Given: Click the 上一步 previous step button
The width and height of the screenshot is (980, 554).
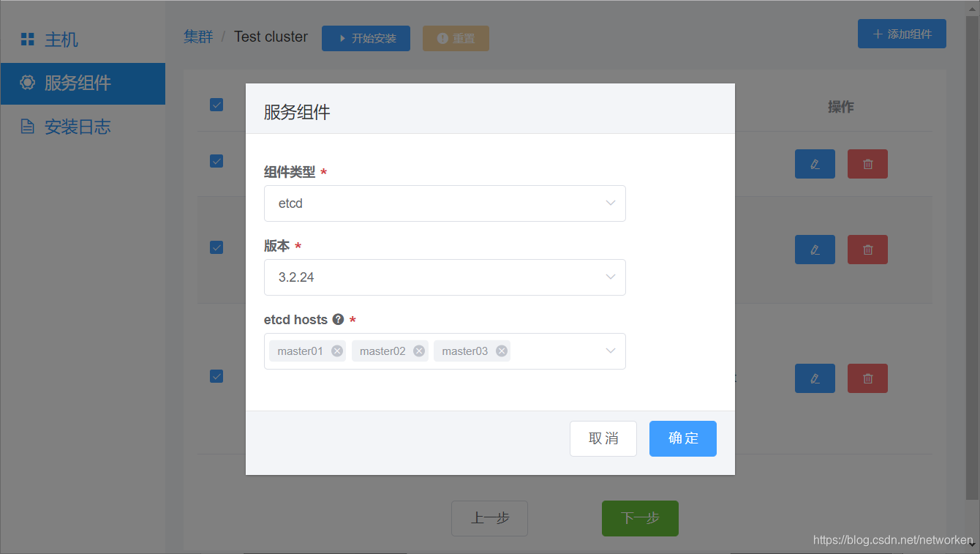Looking at the screenshot, I should [489, 518].
